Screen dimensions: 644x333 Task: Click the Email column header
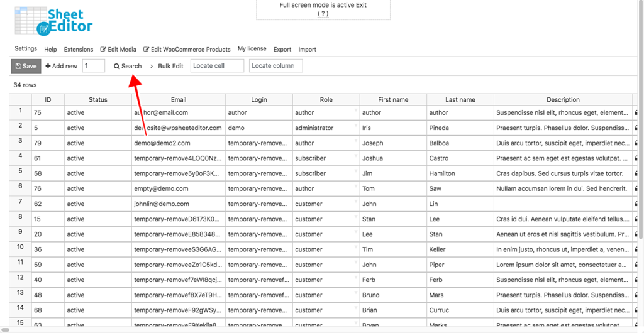(179, 99)
